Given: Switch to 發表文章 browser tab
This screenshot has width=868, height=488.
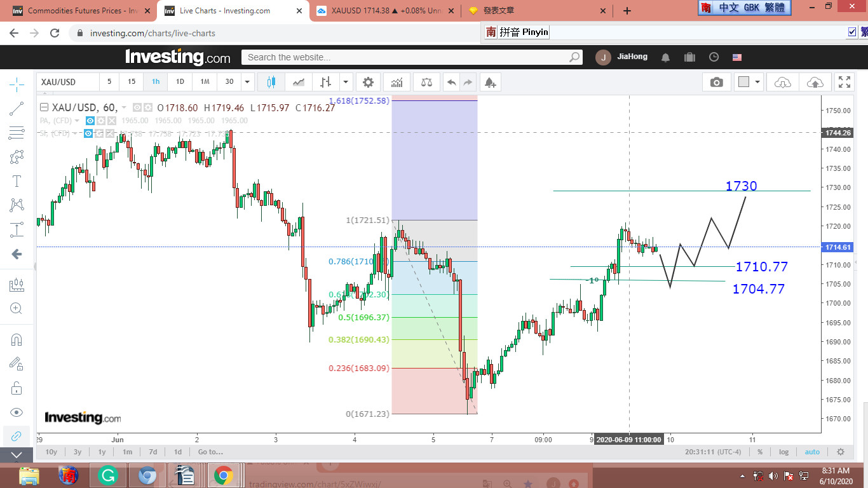Looking at the screenshot, I should click(538, 11).
